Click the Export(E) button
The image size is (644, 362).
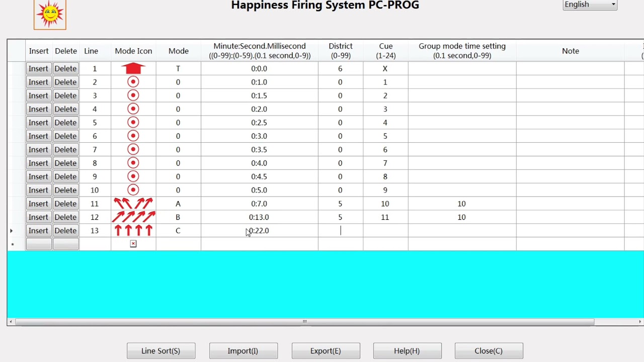pos(326,351)
